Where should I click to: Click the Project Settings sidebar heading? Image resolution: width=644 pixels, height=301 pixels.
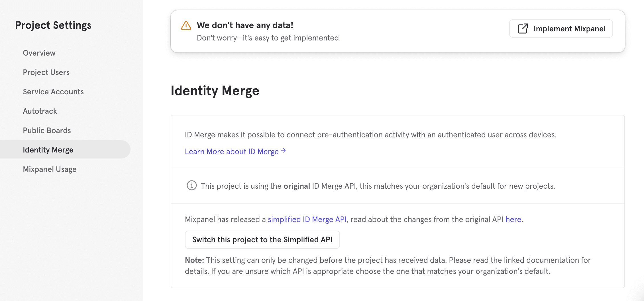(x=53, y=25)
